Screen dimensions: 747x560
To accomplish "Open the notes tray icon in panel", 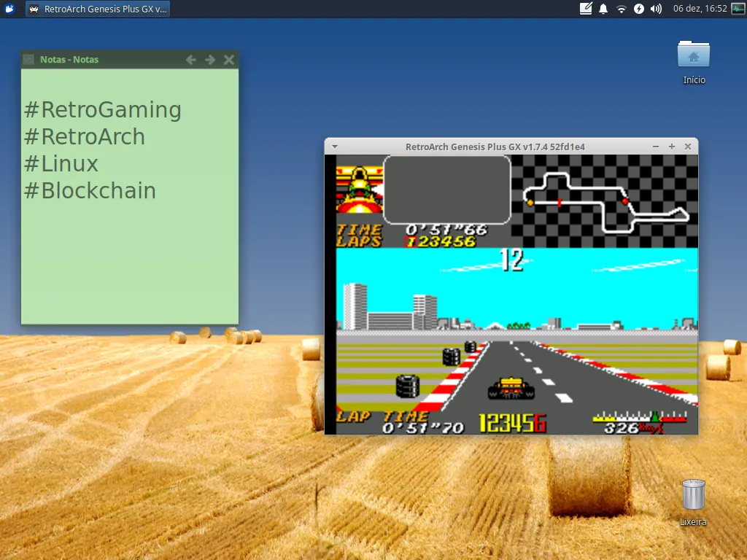I will [586, 9].
